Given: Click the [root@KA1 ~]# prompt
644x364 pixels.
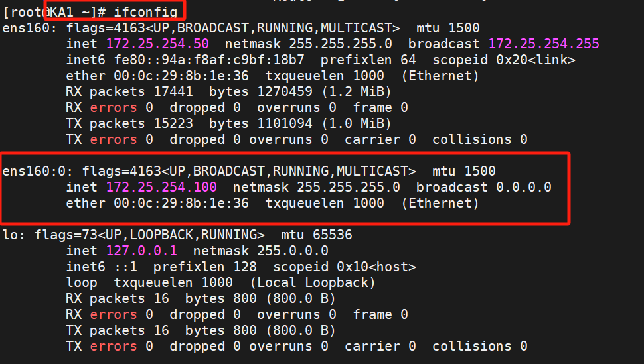Looking at the screenshot, I should (x=54, y=13).
